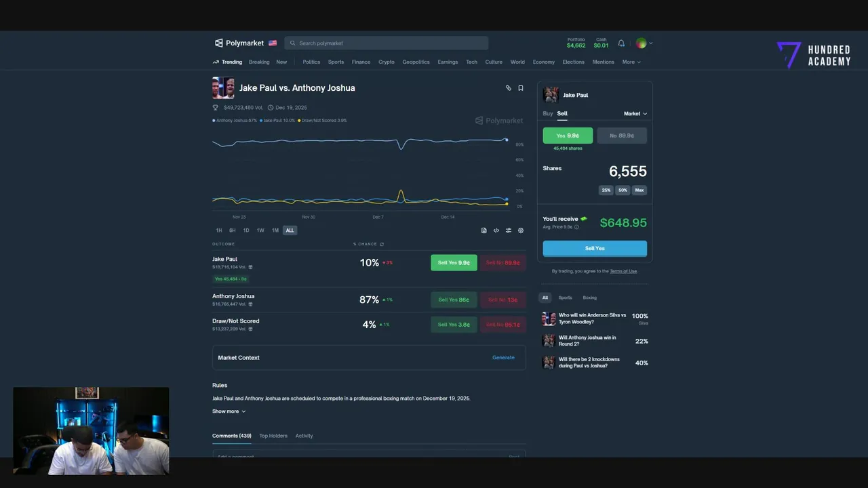Go to the Geopolitics category

pos(416,62)
